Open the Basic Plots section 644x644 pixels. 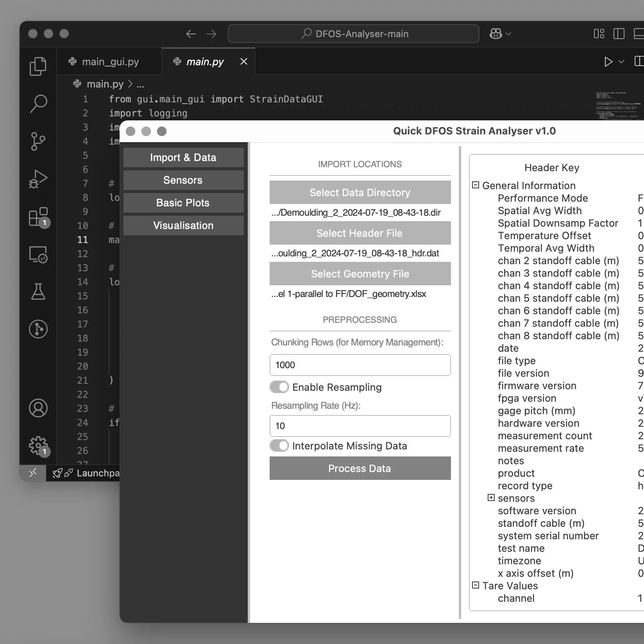(x=183, y=203)
